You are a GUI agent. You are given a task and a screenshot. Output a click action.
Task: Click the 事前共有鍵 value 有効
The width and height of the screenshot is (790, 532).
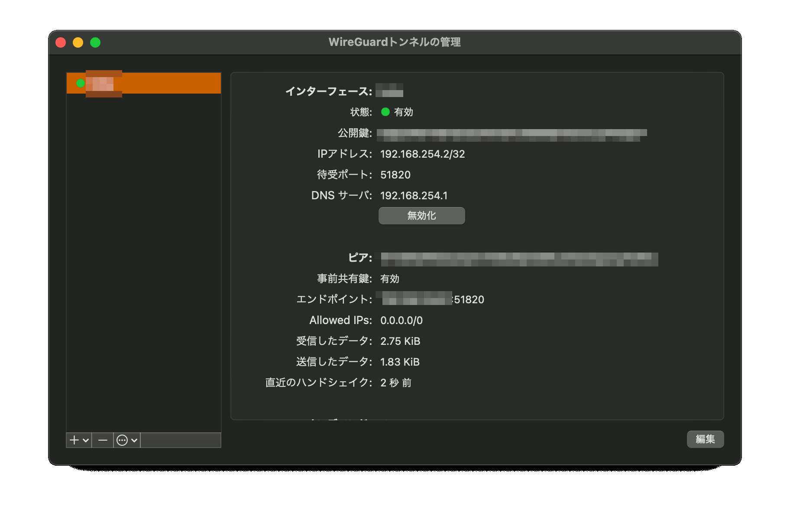click(390, 279)
